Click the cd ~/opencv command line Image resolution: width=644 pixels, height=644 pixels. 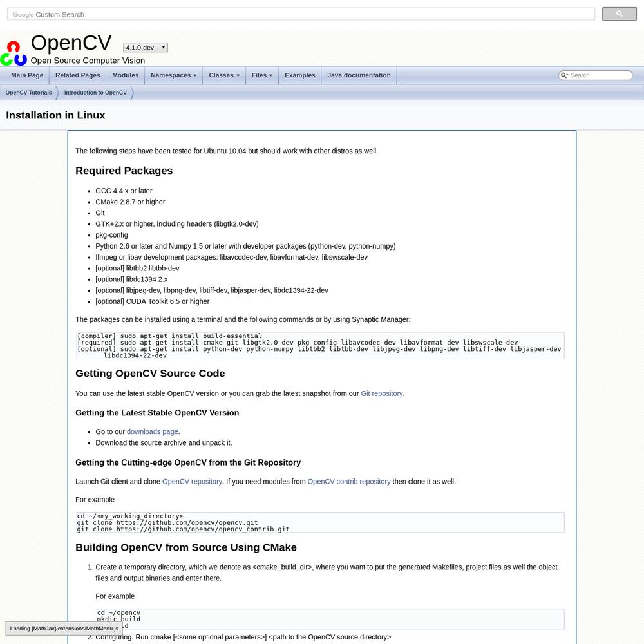(118, 612)
